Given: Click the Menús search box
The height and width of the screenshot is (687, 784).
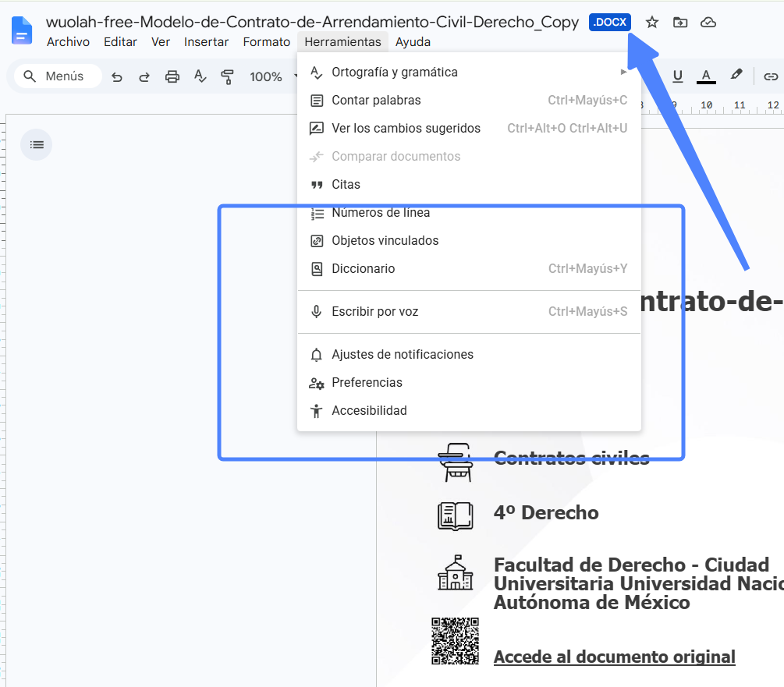Looking at the screenshot, I should point(58,76).
